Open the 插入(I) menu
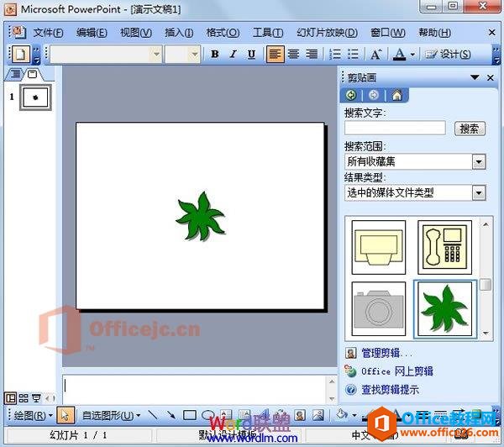The image size is (504, 447). pyautogui.click(x=179, y=33)
